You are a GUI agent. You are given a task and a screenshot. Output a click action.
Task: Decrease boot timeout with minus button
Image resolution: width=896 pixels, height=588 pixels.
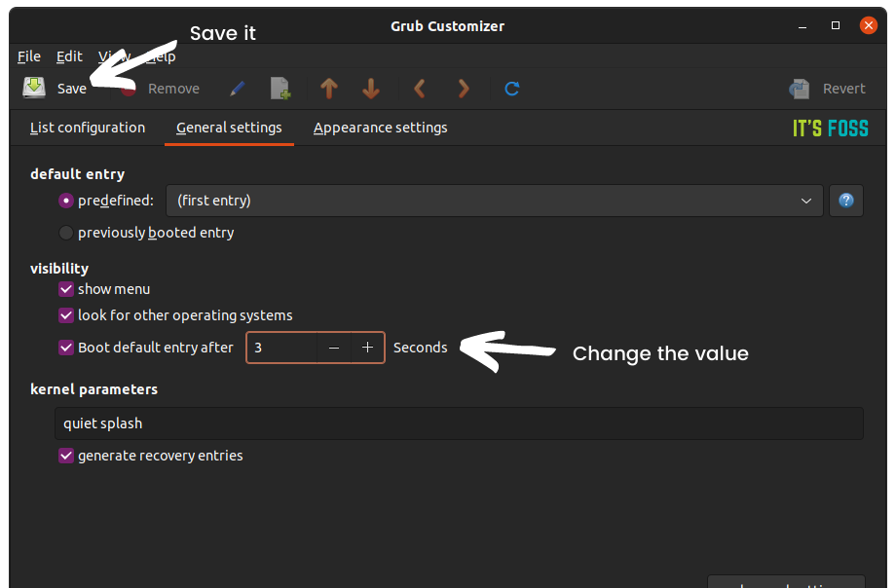pos(334,348)
